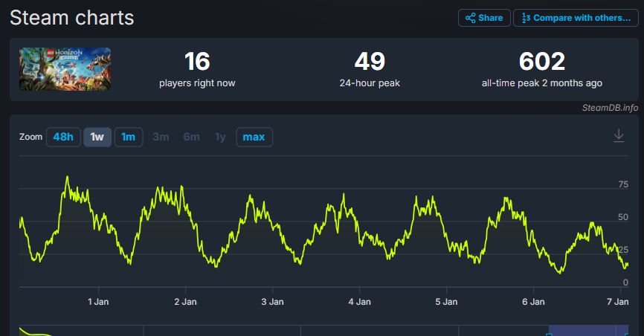Viewport: 644px width, 336px height.
Task: Download chart data via download icon
Action: click(x=618, y=136)
